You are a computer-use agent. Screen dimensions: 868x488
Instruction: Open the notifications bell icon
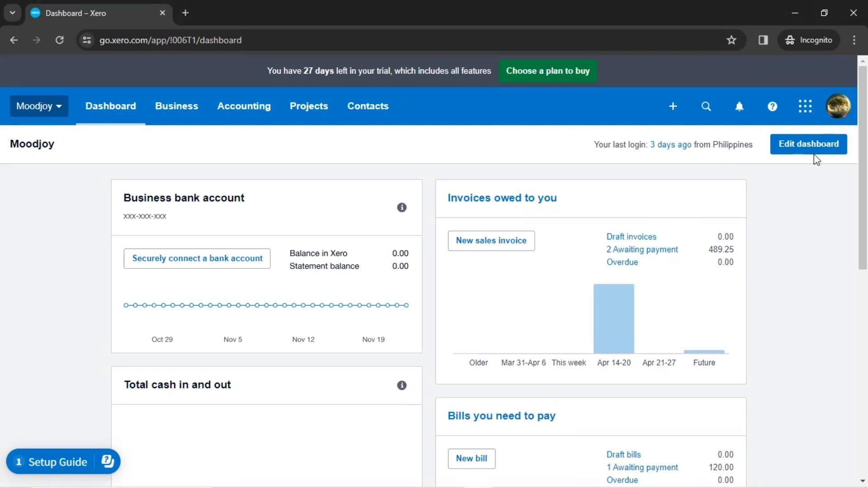(739, 106)
